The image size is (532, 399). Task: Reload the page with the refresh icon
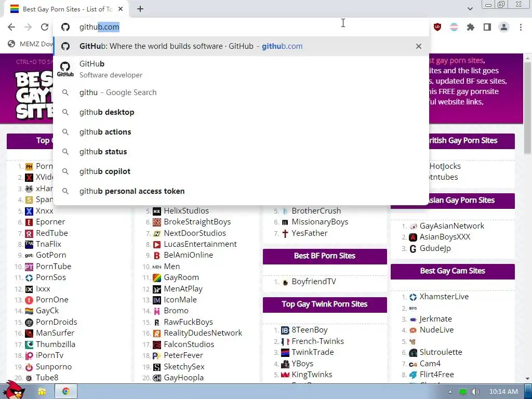(x=45, y=27)
